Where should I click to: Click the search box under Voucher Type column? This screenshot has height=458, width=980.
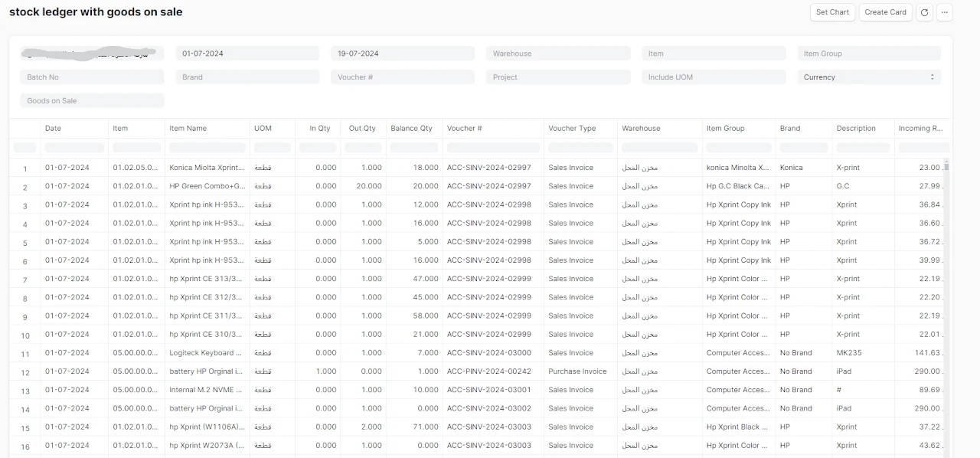(580, 147)
